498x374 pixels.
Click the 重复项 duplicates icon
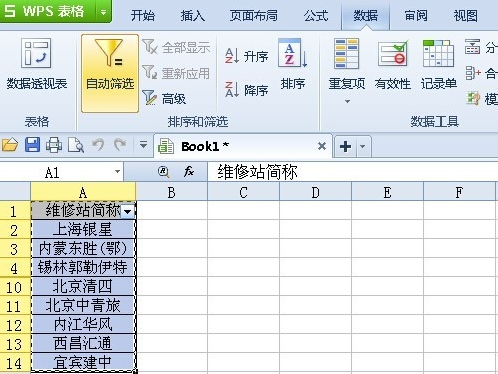click(347, 53)
